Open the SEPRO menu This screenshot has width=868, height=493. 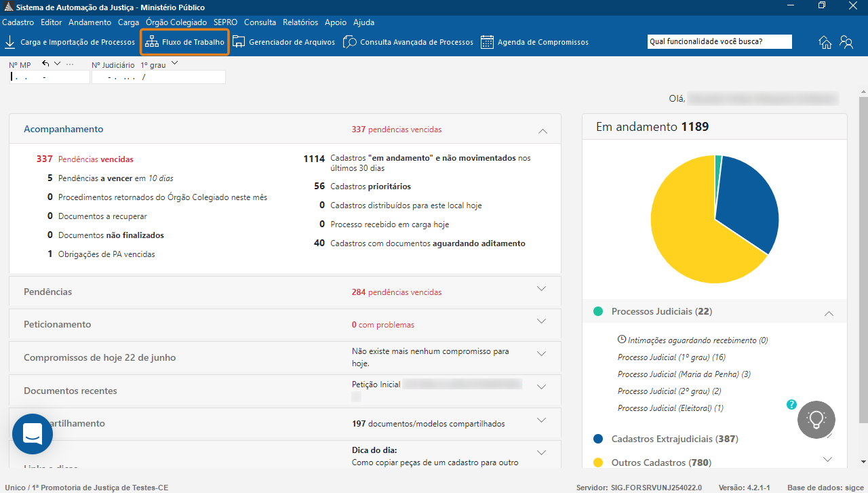click(x=225, y=22)
